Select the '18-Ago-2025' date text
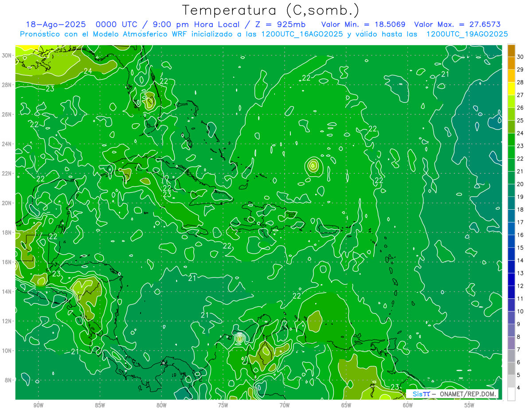 56,25
